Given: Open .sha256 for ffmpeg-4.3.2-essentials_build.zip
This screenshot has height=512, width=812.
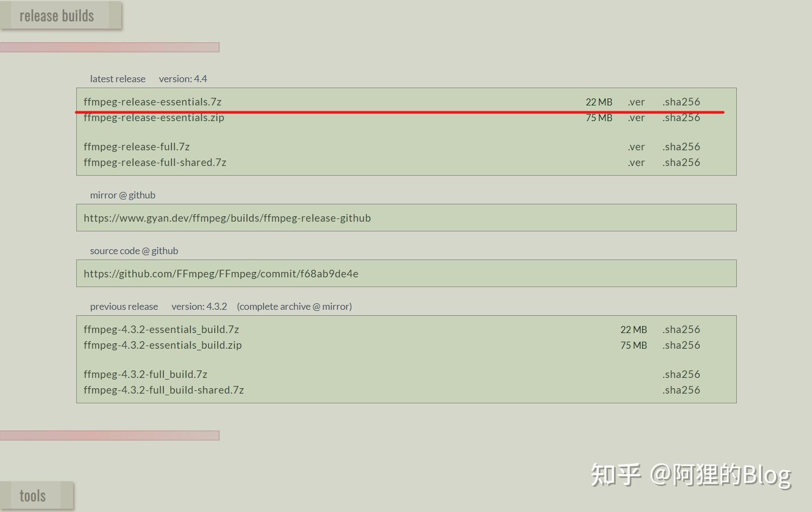Looking at the screenshot, I should 681,345.
